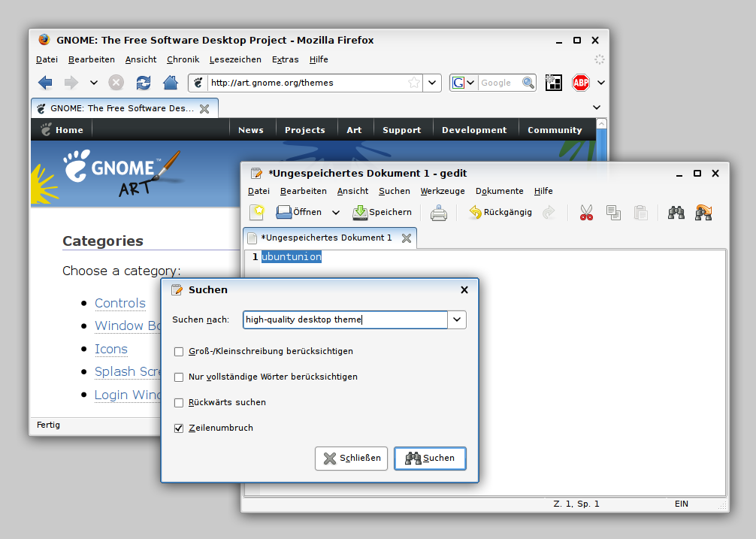Open the Werkzeuge menu in gedit
The width and height of the screenshot is (756, 539).
coord(443,191)
